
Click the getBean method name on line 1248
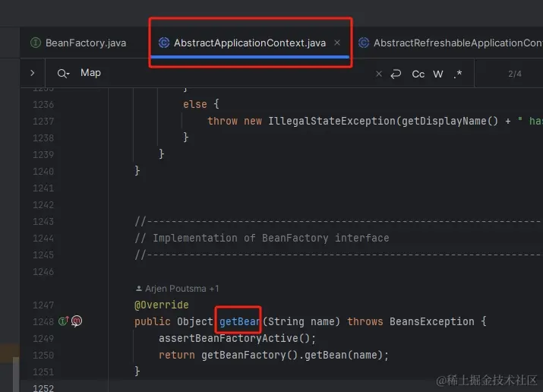(239, 321)
